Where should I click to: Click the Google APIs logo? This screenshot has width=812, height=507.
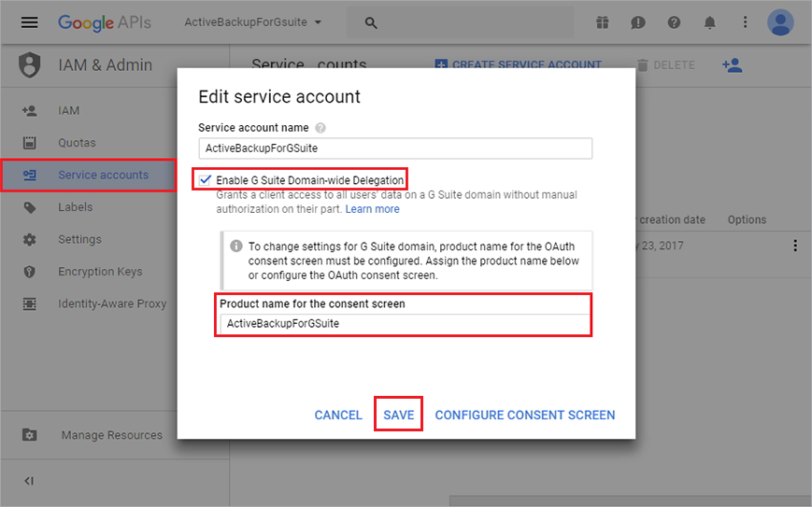pyautogui.click(x=105, y=22)
